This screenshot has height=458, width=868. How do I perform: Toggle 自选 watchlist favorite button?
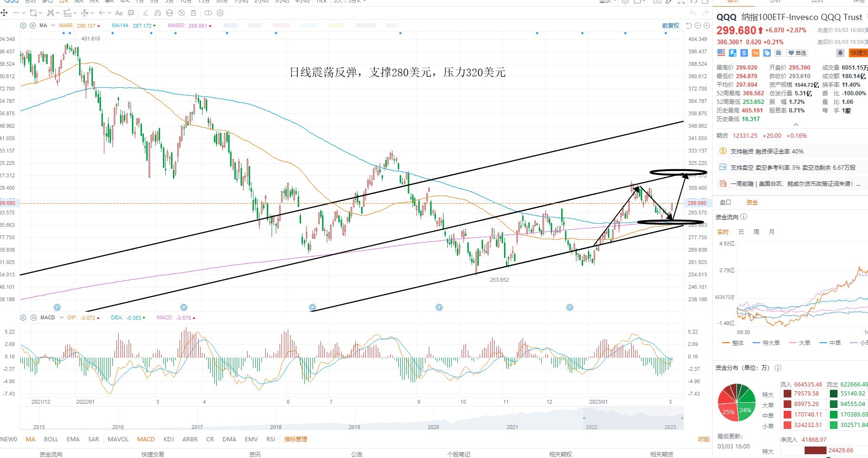(x=797, y=53)
